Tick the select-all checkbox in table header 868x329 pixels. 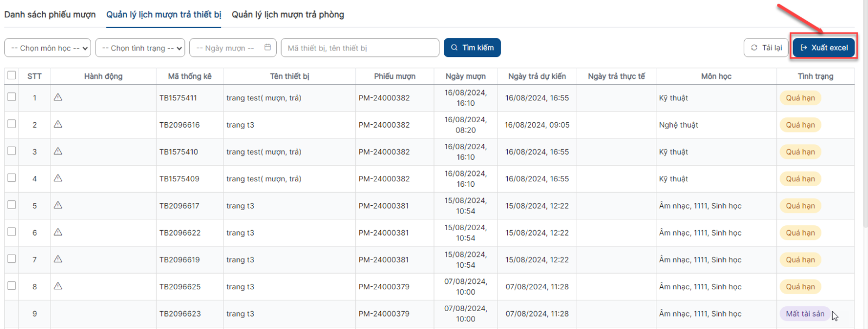click(x=12, y=75)
